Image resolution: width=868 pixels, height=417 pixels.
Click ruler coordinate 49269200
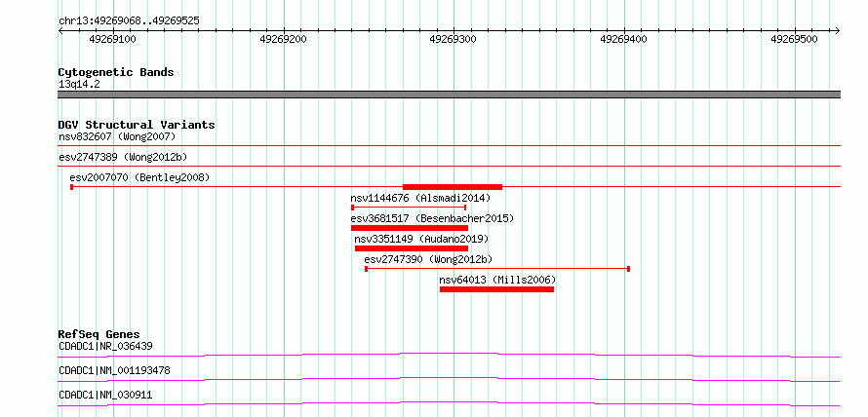coord(284,39)
